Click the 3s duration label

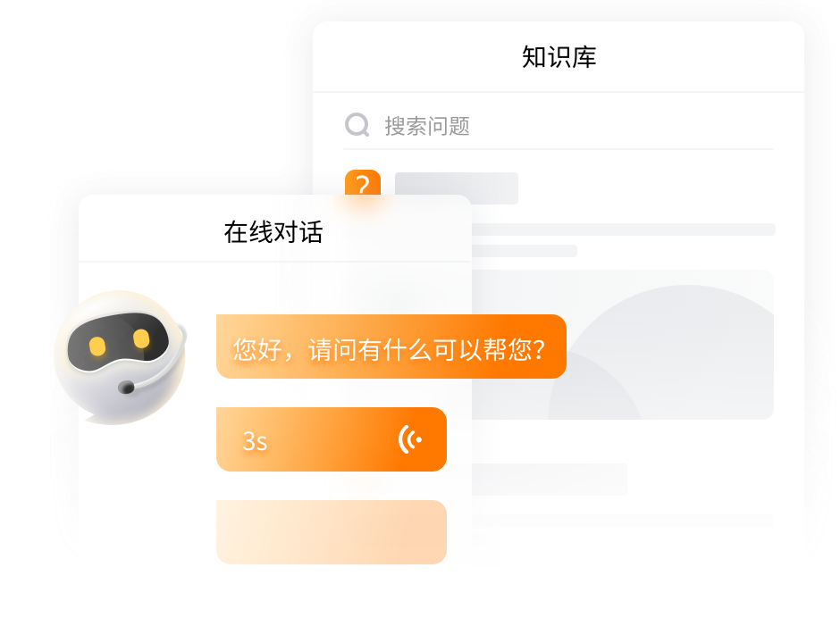[255, 442]
